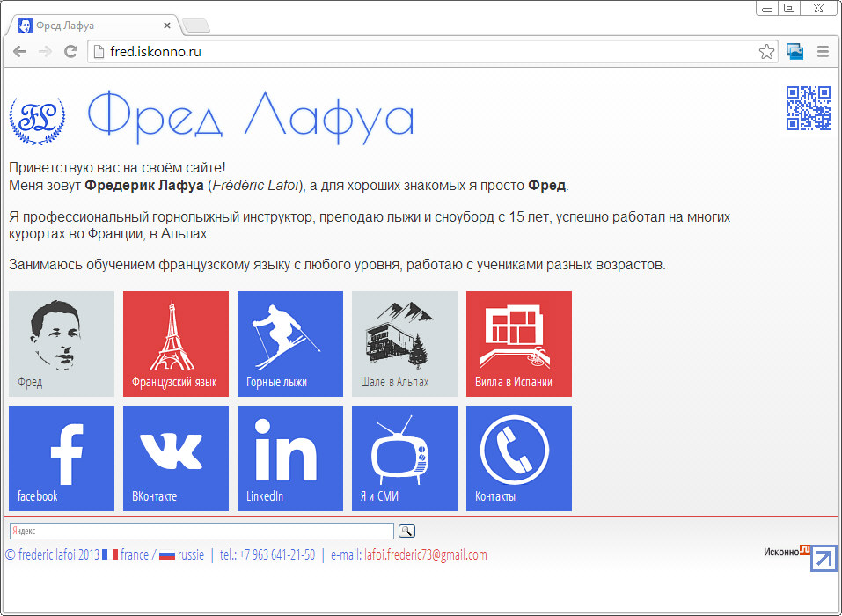Click the QR code image
Viewport: 842px width, 616px height.
point(809,108)
